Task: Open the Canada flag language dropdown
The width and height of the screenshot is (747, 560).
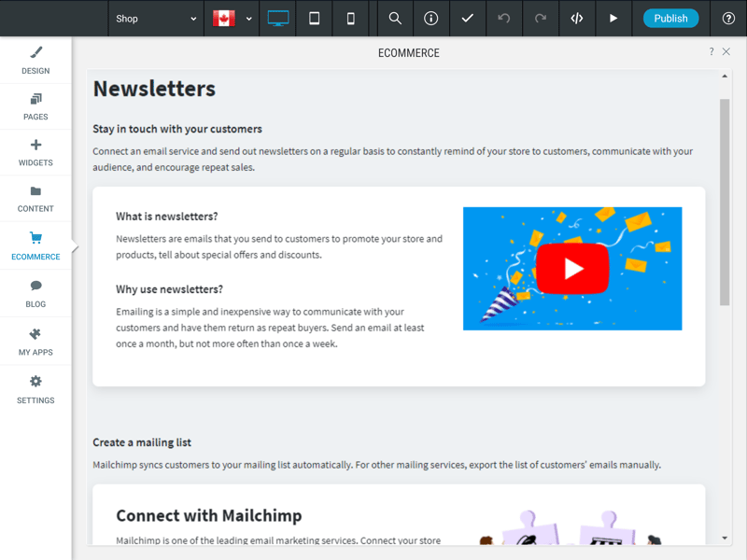Action: click(232, 19)
